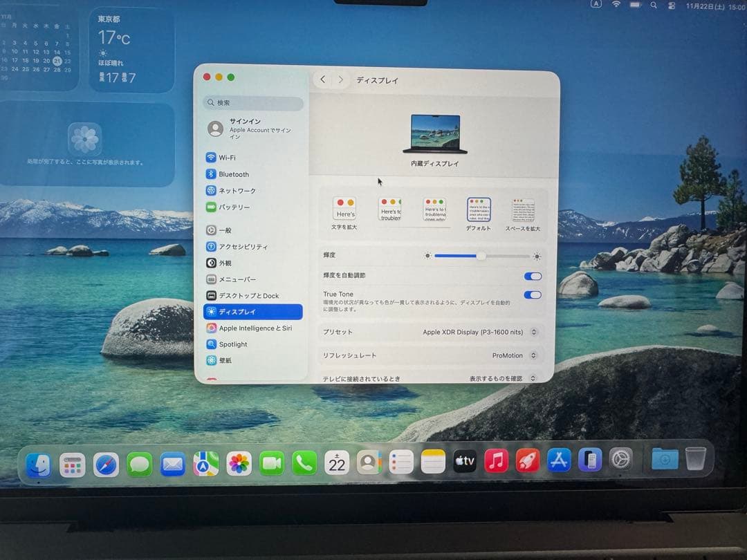Viewport: 747px width, 560px height.
Task: Disable the True Tone toggle
Action: coord(533,295)
